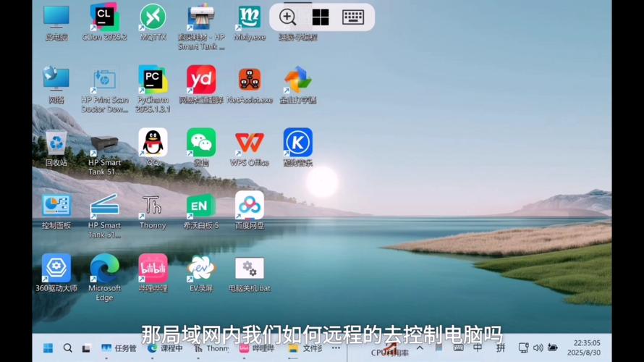Click the keyboard button in the floating toolbar

(353, 17)
